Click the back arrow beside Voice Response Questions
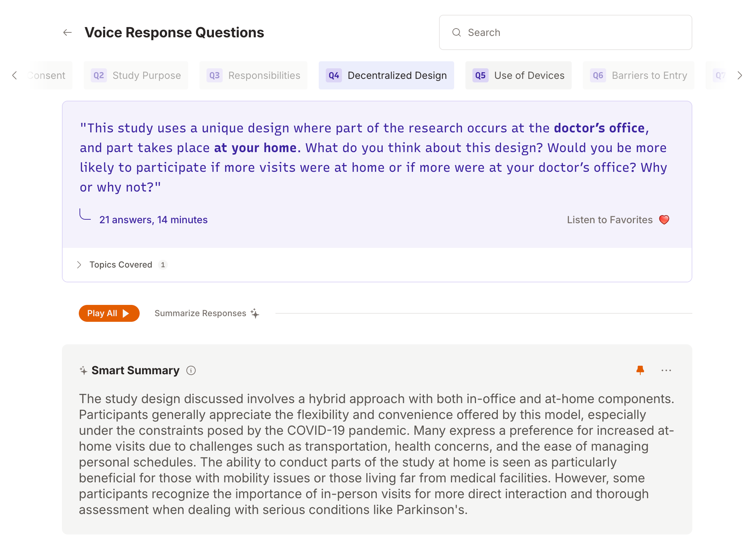756x551 pixels. (x=68, y=33)
